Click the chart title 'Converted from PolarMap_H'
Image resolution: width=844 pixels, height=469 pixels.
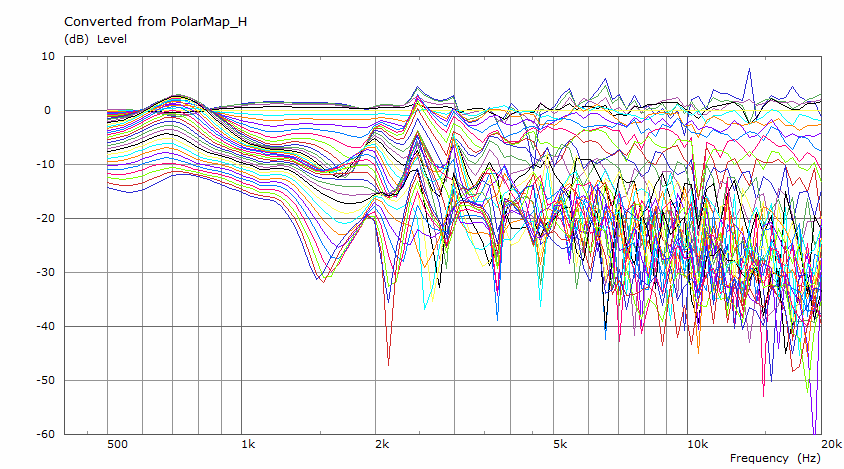point(156,22)
